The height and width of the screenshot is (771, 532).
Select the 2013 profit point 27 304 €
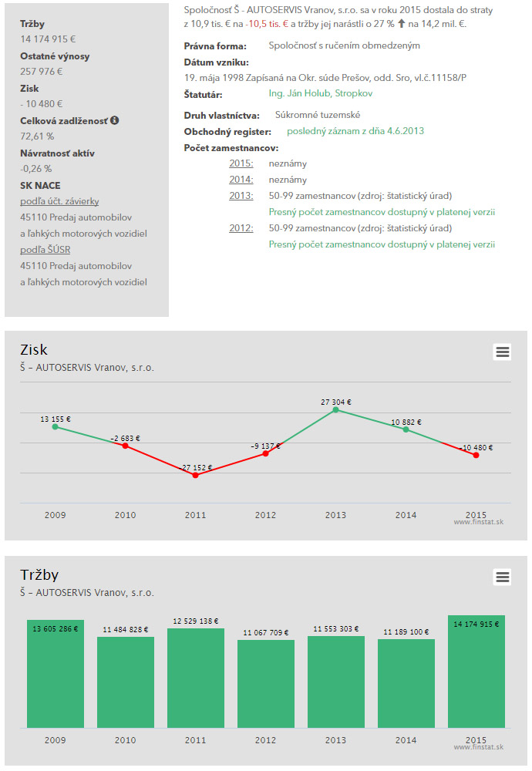point(336,409)
